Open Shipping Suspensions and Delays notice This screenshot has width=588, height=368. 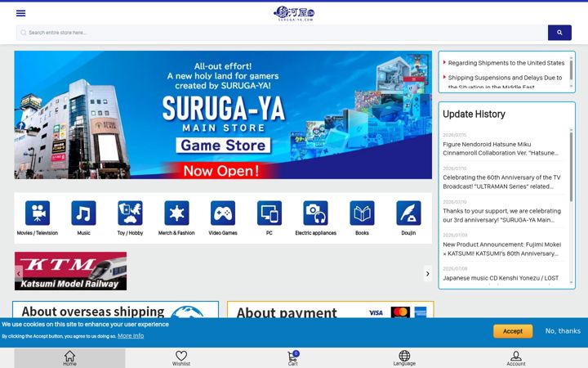pyautogui.click(x=505, y=83)
